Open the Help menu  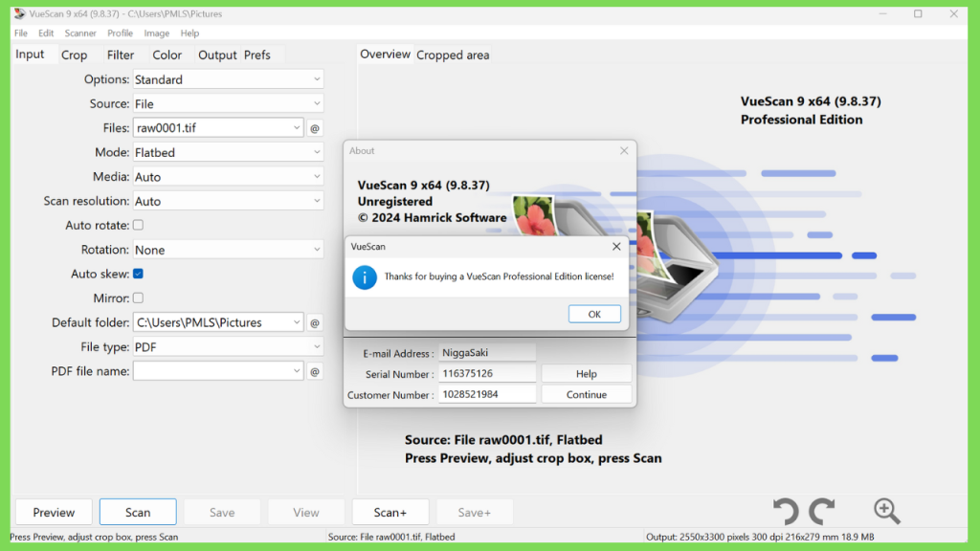pos(189,33)
